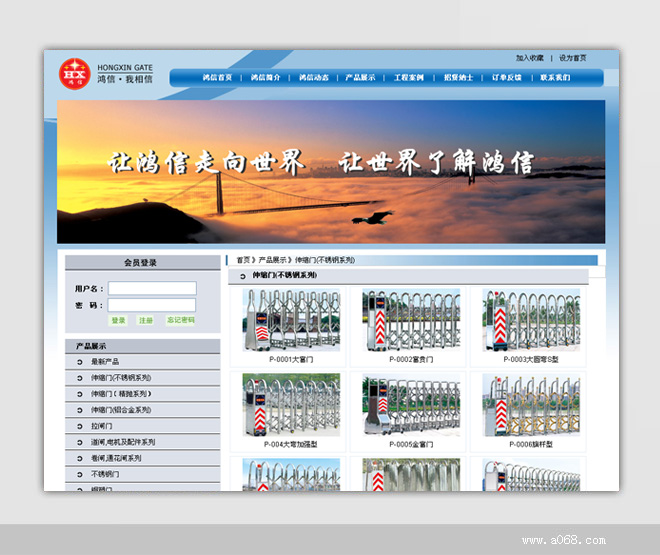Screen dimensions: 660x555
Task: Click the red HX Hongxin logo
Action: point(75,74)
